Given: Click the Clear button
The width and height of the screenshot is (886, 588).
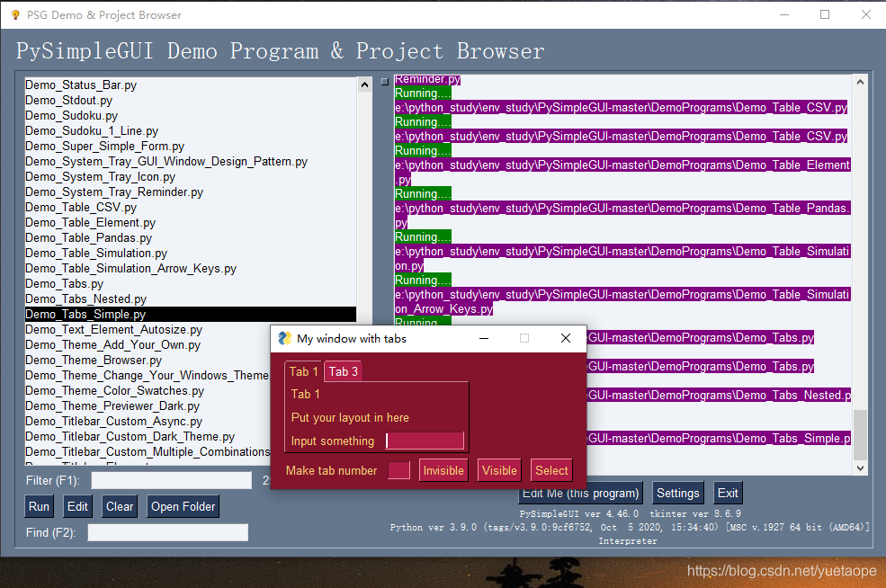Looking at the screenshot, I should tap(120, 507).
